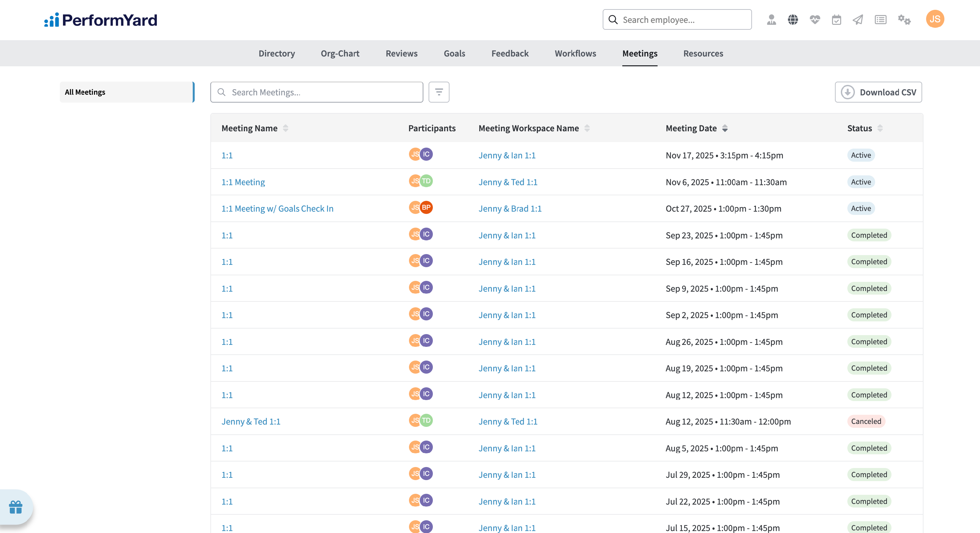Click the paper plane send icon
Image resolution: width=980 pixels, height=533 pixels.
coord(857,19)
